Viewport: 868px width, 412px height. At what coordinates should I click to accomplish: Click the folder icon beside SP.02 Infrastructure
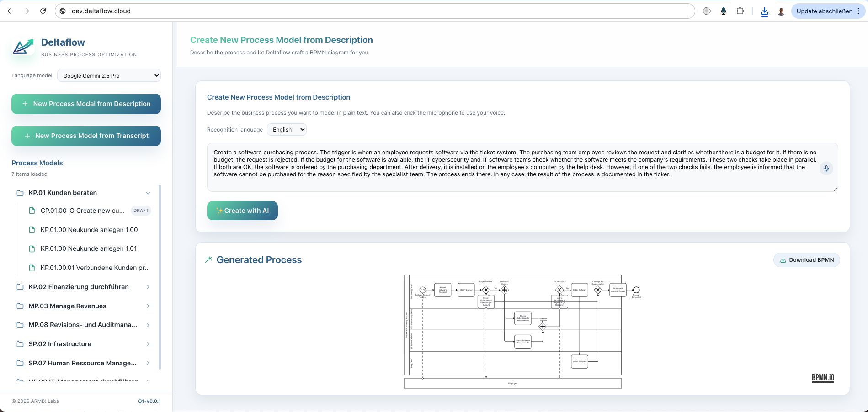click(x=20, y=344)
